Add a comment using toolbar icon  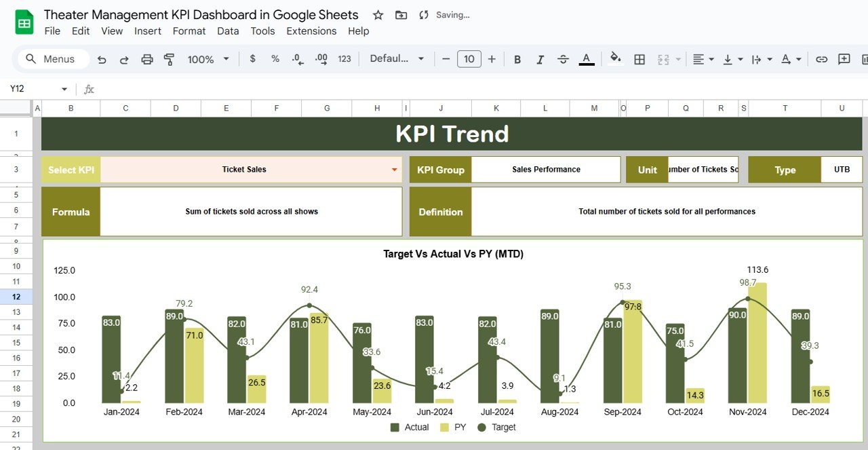(844, 60)
